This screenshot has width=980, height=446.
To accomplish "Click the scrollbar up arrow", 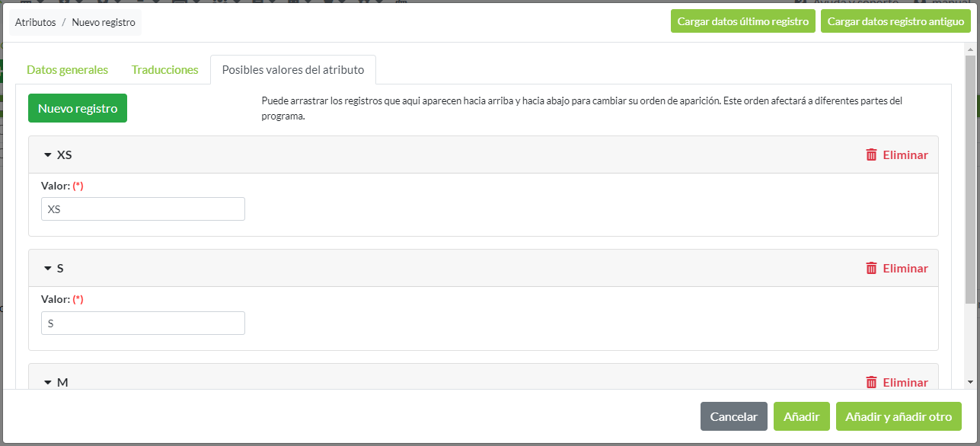I will [x=969, y=49].
